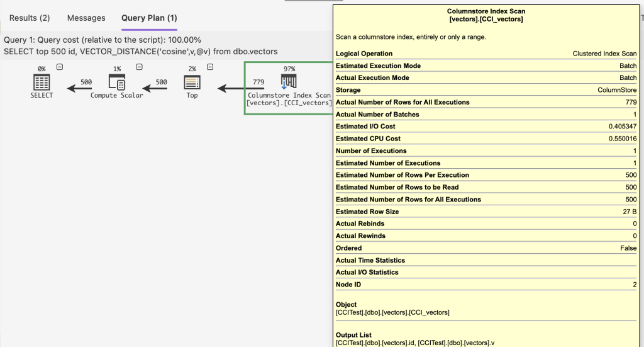
Task: Collapse the SELECT node with minus button
Action: tap(60, 67)
